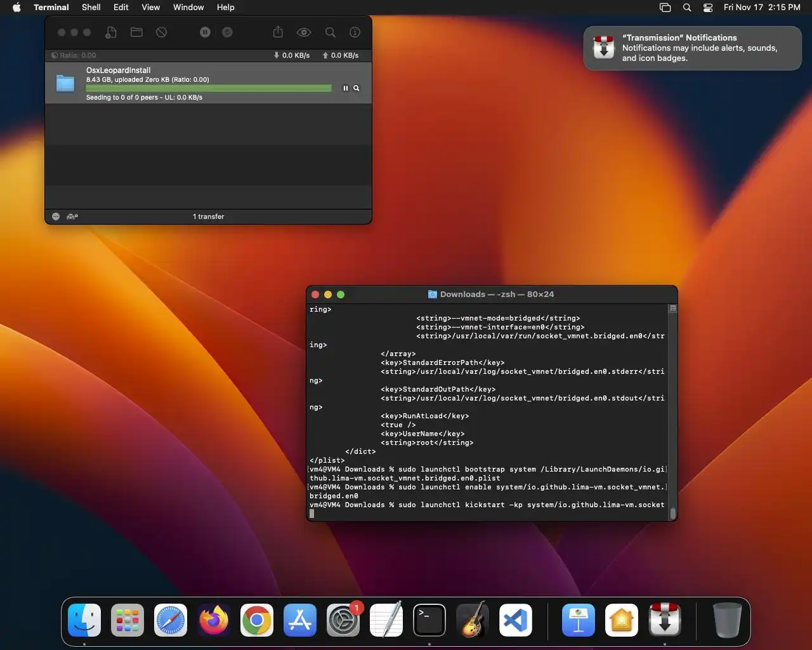812x650 pixels.
Task: Click Open Torrent folder icon in Transmission toolbar
Action: 136,32
